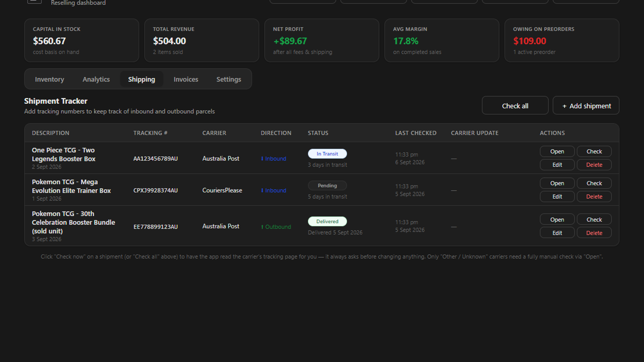Open the 30th Celebration Booster Bundle tracking
The width and height of the screenshot is (644, 362).
557,219
